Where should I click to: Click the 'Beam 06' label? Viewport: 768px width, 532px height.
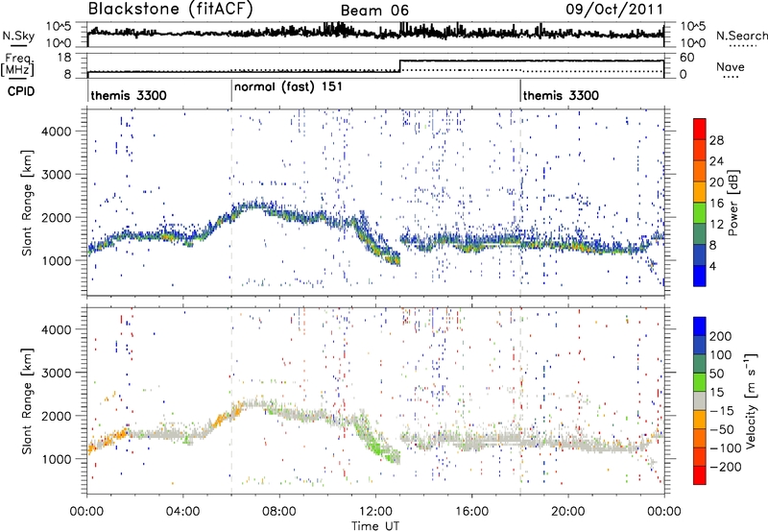pyautogui.click(x=374, y=11)
